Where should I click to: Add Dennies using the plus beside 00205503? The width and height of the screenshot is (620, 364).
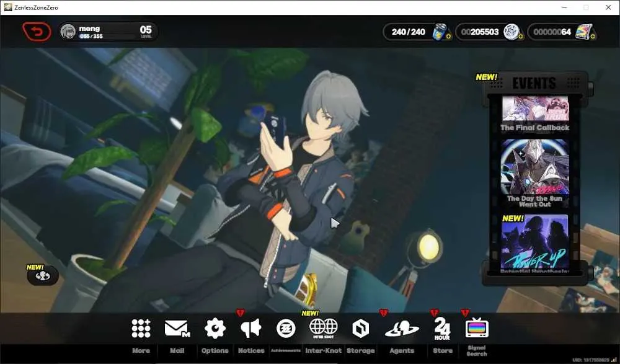(520, 37)
